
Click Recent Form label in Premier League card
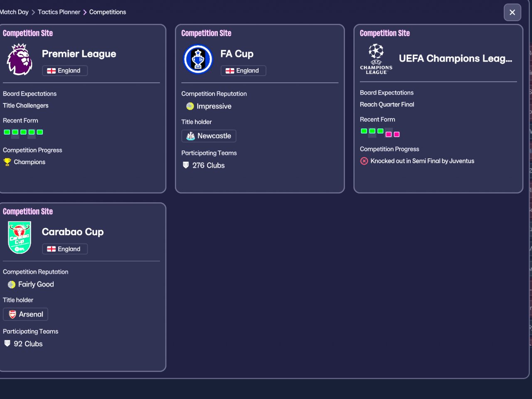20,121
